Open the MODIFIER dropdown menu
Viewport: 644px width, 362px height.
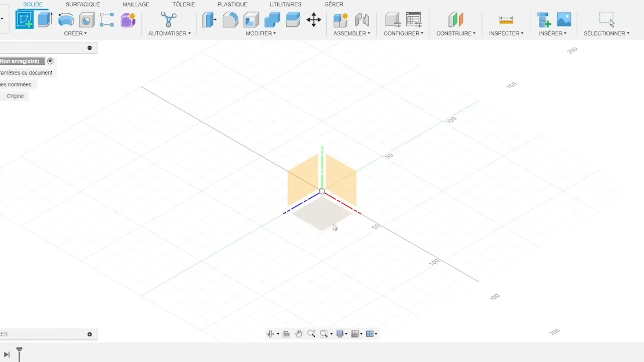point(261,33)
